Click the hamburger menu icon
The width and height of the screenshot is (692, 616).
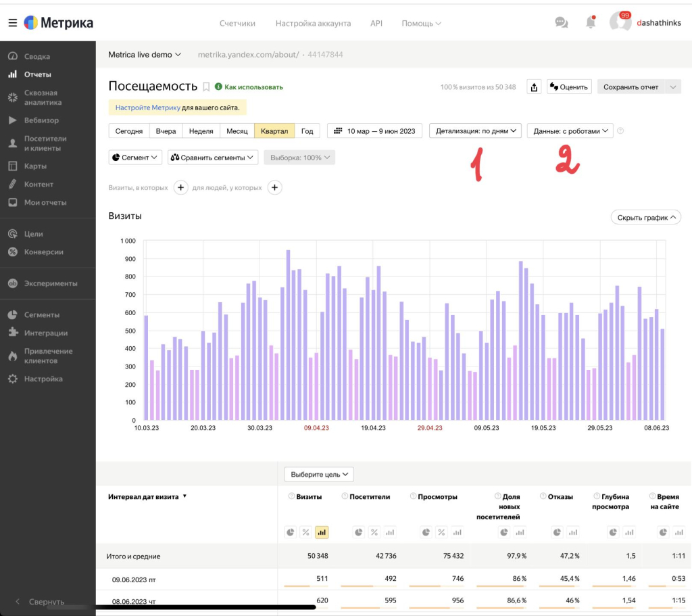coord(12,23)
